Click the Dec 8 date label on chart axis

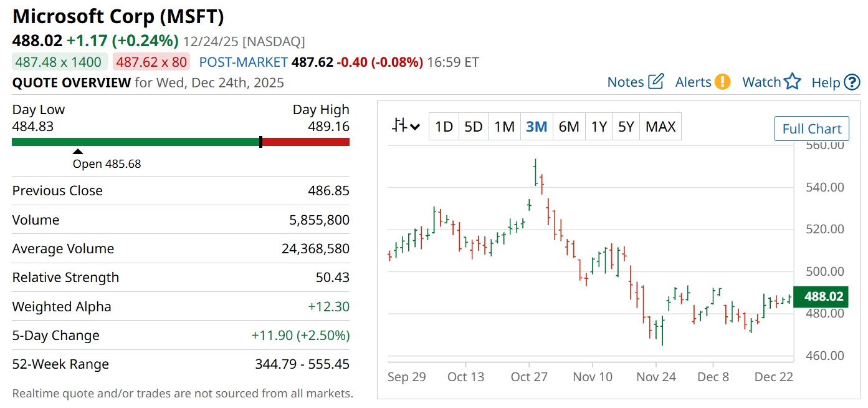click(713, 377)
